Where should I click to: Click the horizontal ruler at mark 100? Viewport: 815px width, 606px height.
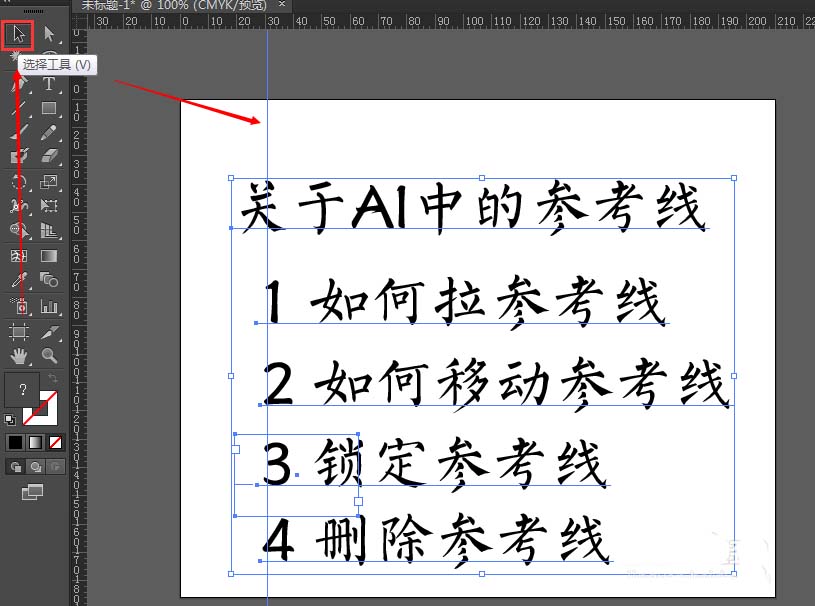click(x=474, y=21)
